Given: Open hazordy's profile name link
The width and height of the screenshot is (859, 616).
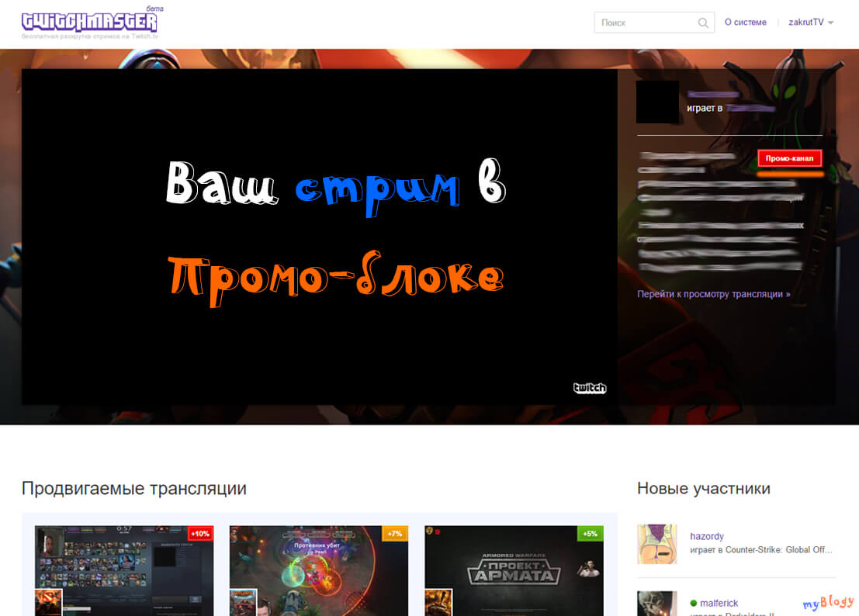Looking at the screenshot, I should (x=707, y=536).
